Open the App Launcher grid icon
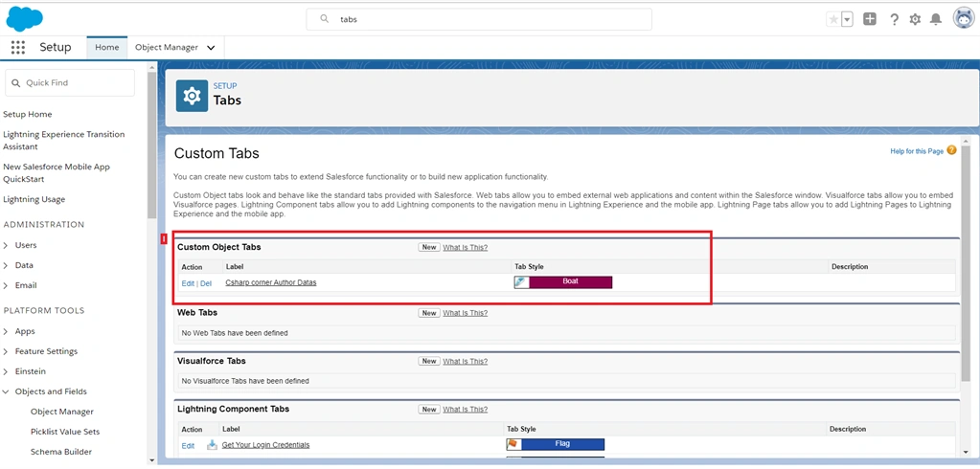Screen dimensions: 980x469 (18, 48)
